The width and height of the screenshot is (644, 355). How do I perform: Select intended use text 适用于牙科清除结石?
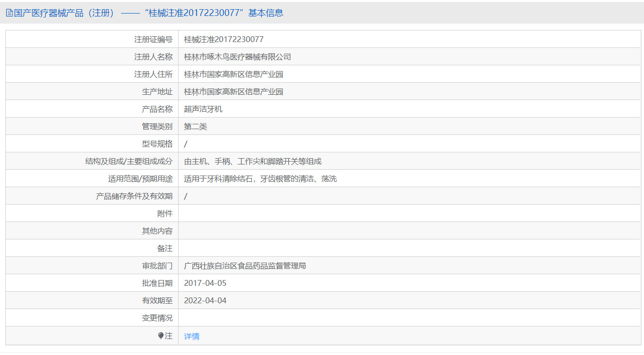tap(218, 178)
